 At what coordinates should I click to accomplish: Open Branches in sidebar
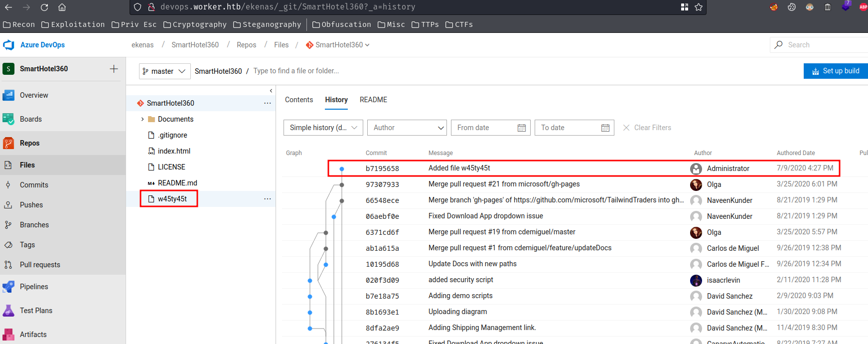34,225
